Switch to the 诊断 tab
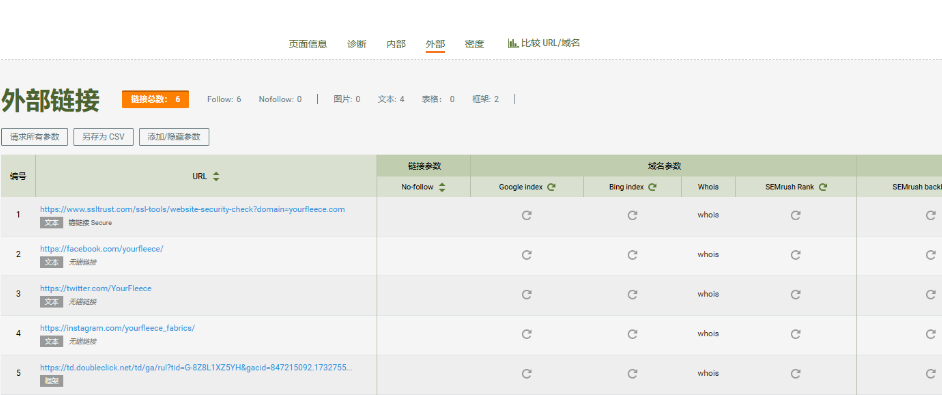The image size is (942, 395). pos(356,44)
